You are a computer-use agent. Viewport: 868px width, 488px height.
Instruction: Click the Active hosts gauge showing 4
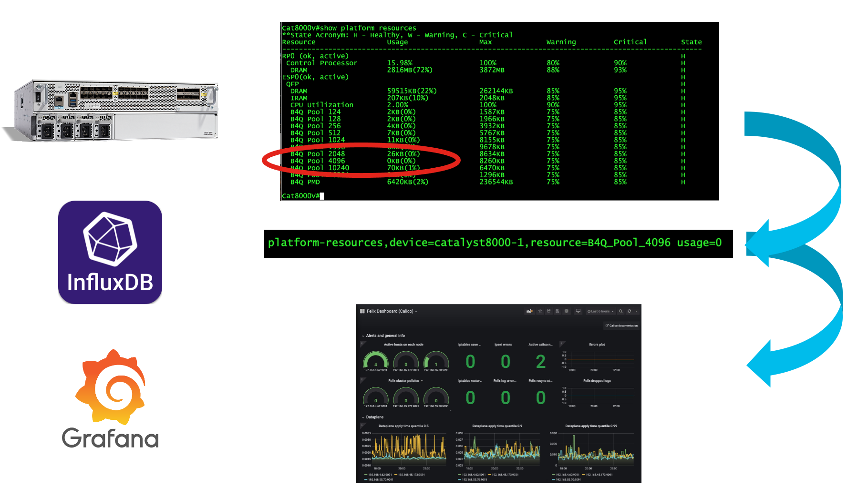pos(376,360)
